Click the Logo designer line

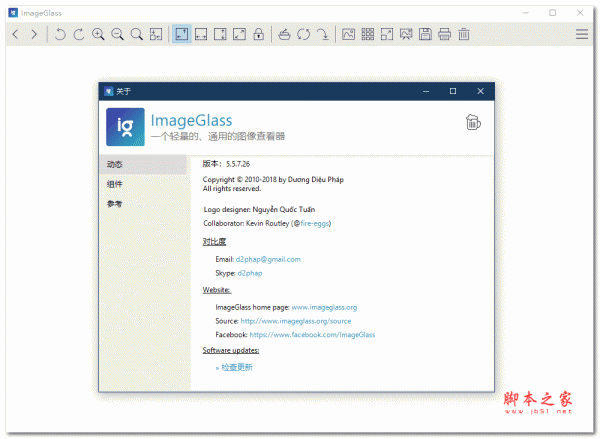point(259,209)
